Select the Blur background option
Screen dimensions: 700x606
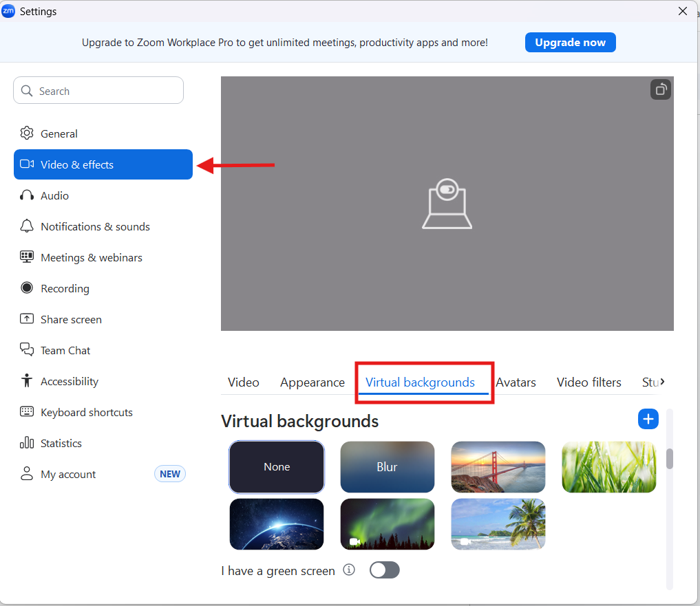[387, 467]
